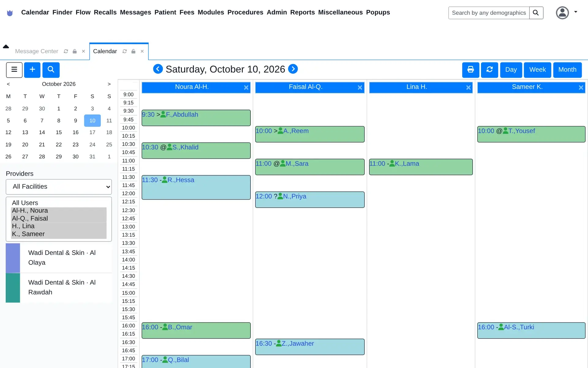
Task: Go to the previous day arrow
Action: click(x=158, y=69)
